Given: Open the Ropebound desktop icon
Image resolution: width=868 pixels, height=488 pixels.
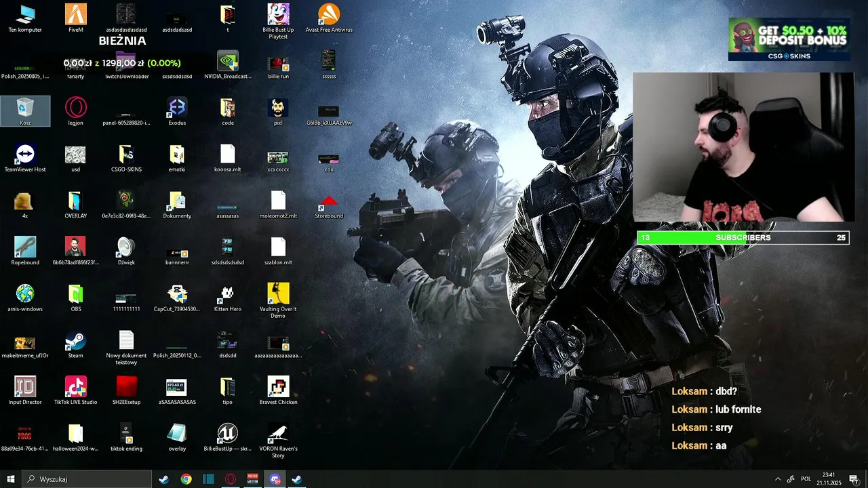Looking at the screenshot, I should (25, 251).
